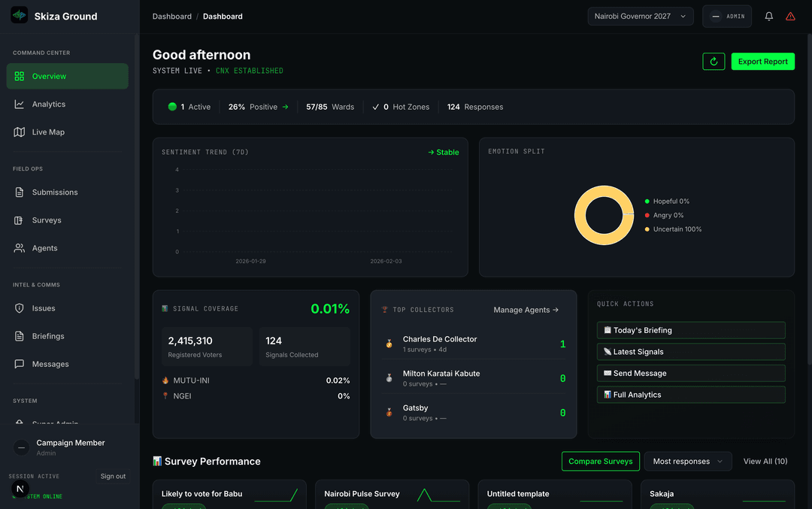812x509 pixels.
Task: Expand the Most responses dropdown
Action: [x=687, y=461]
